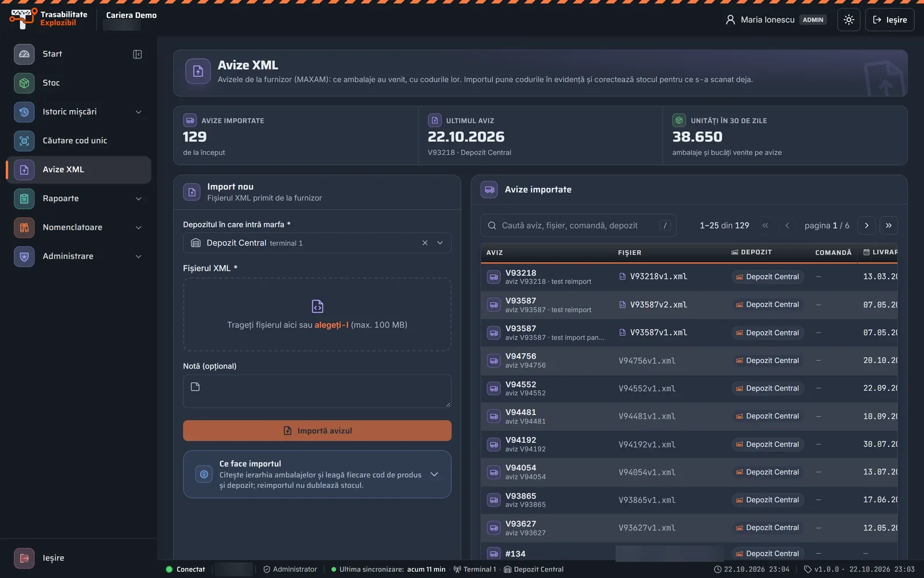Click the file icon next to V93218v1.xml

(x=623, y=277)
